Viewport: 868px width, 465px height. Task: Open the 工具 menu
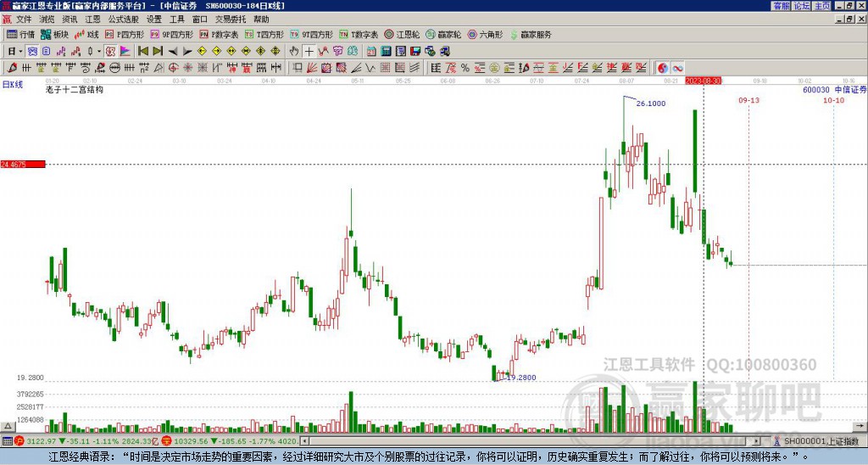[x=177, y=20]
